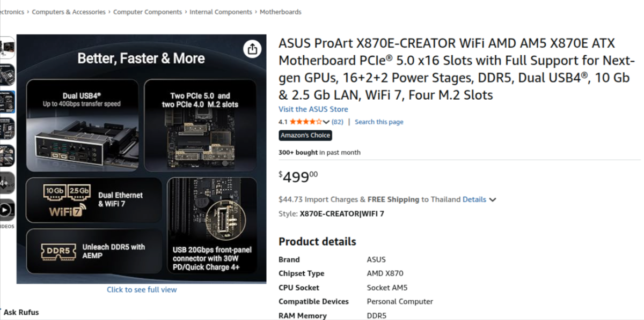This screenshot has height=320, width=644.
Task: Open the Ask Rufus assistant
Action: click(x=21, y=312)
